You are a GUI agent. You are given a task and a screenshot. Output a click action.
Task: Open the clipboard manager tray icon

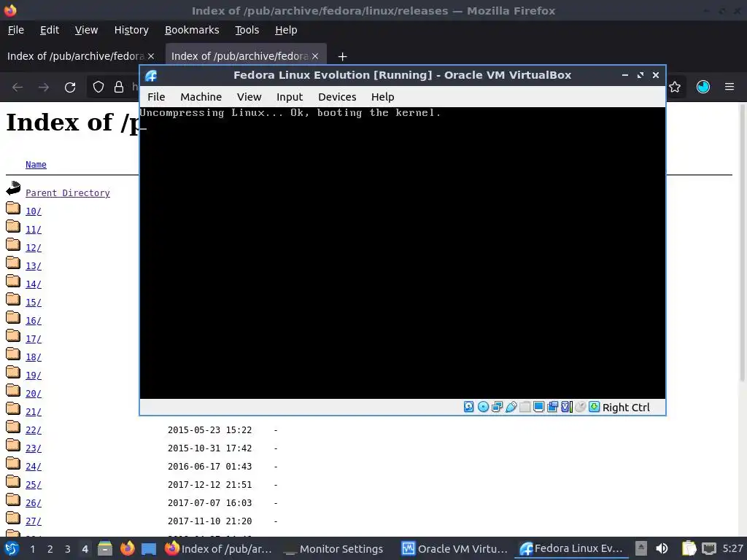(689, 548)
